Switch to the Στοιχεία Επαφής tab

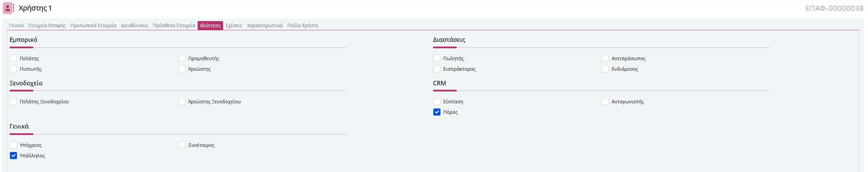(x=47, y=25)
